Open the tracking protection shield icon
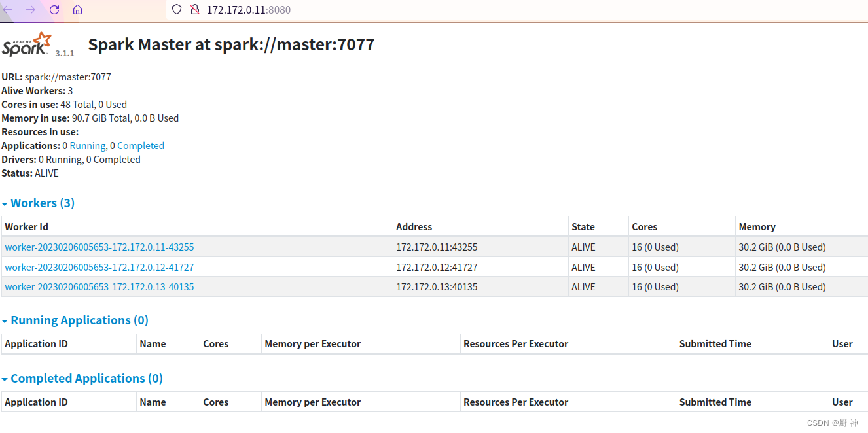Viewport: 868px width, 433px height. (x=175, y=10)
